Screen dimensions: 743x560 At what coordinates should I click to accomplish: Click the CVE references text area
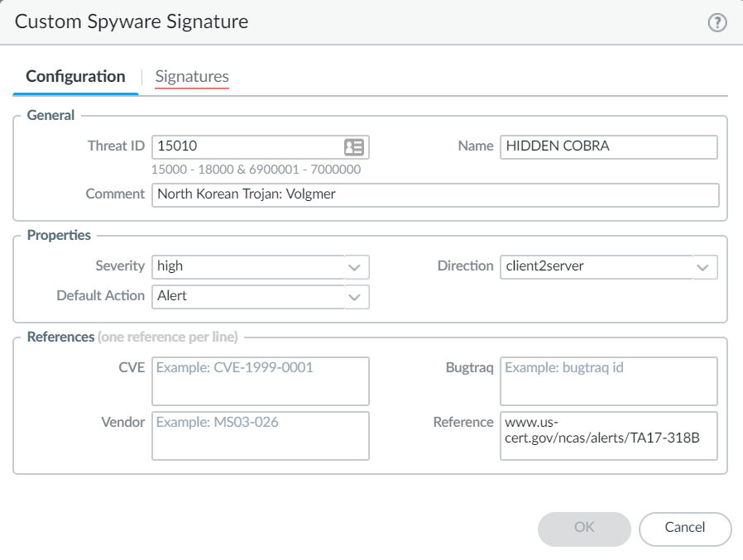(261, 381)
